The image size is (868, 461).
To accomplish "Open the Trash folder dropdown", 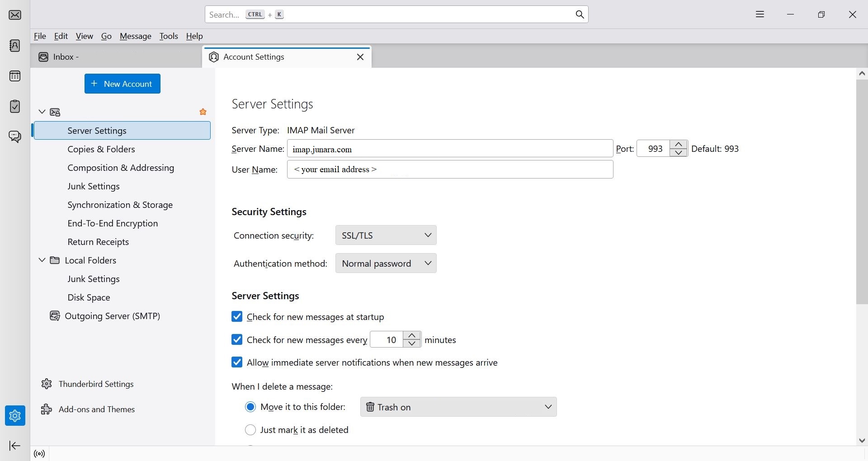I will point(458,407).
